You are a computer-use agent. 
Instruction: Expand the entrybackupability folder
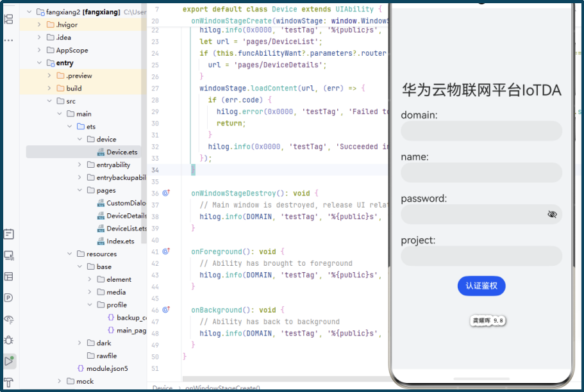(x=79, y=177)
